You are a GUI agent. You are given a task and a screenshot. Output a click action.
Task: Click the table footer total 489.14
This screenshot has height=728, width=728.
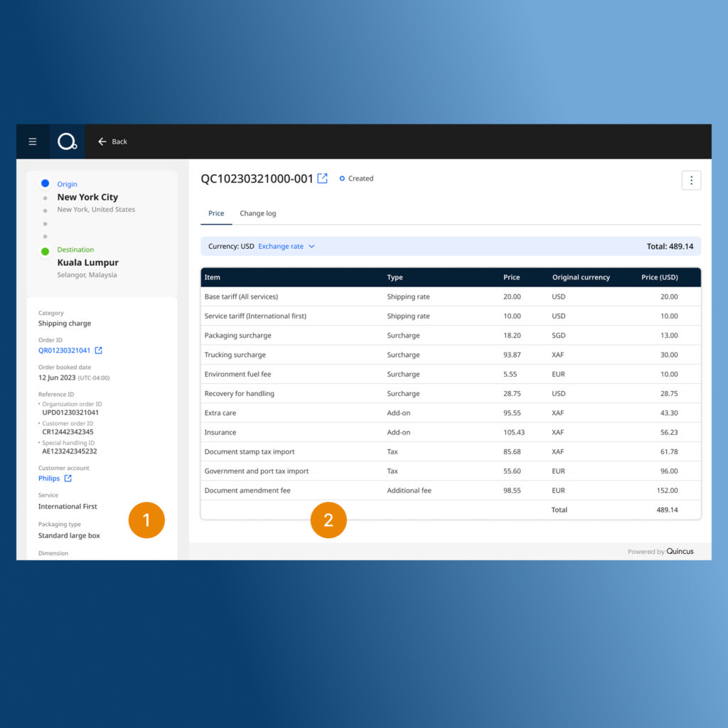[667, 510]
